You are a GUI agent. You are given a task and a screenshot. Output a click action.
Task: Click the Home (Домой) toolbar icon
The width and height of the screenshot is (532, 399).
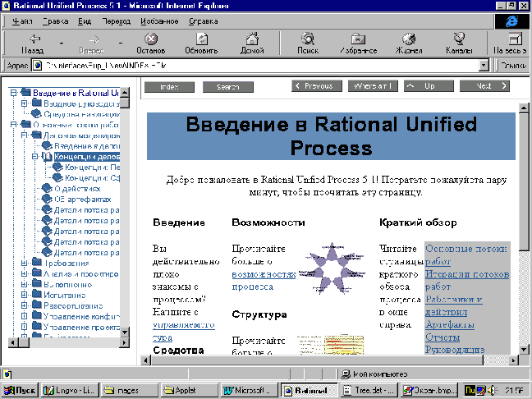coord(252,39)
